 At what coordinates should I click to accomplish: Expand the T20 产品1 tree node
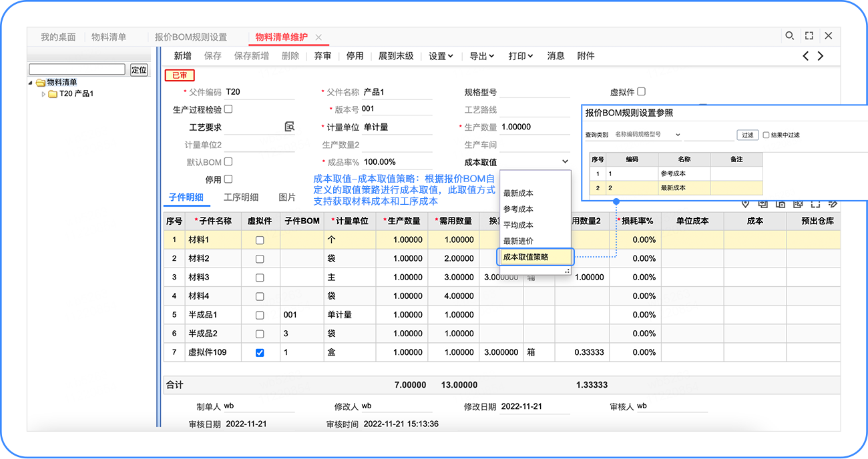tap(44, 94)
